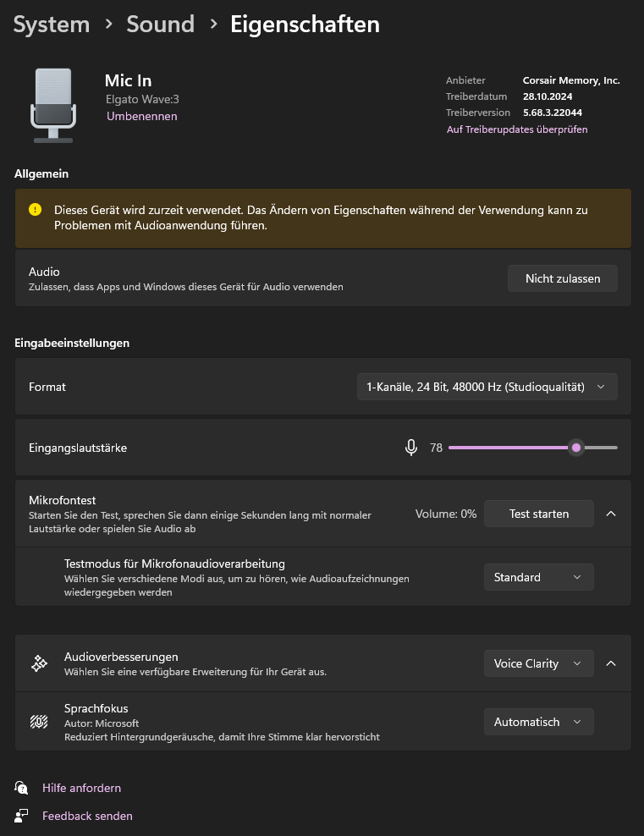Screen dimensions: 644x836
Task: Click the Audioverbesserungen sparkle icon
Action: tap(39, 663)
